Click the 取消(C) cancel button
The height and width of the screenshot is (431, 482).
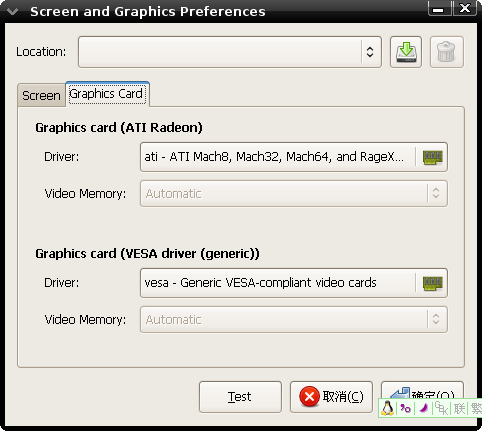pos(331,397)
